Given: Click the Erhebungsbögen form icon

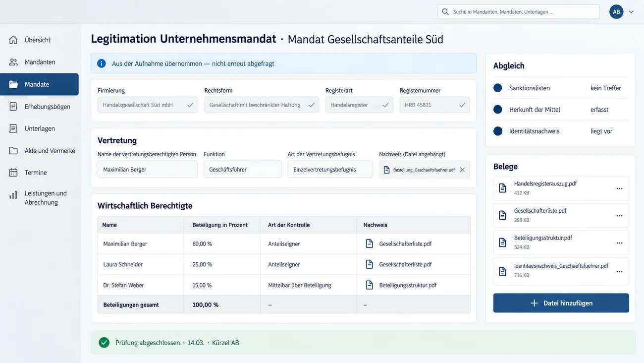Looking at the screenshot, I should coord(13,107).
